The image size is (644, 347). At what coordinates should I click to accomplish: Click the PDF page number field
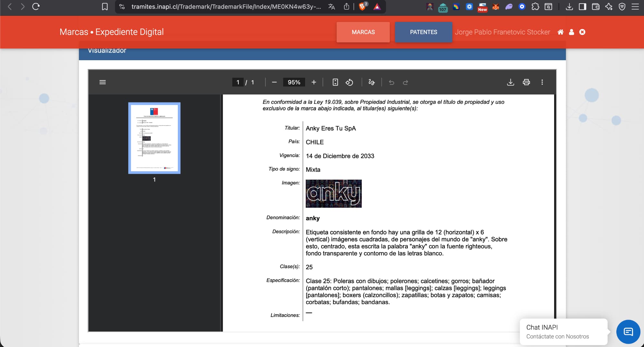238,82
